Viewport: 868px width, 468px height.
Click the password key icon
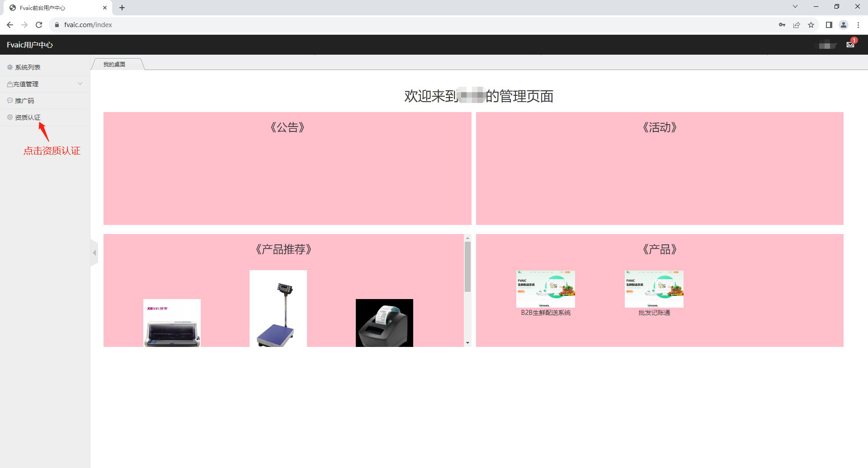782,25
